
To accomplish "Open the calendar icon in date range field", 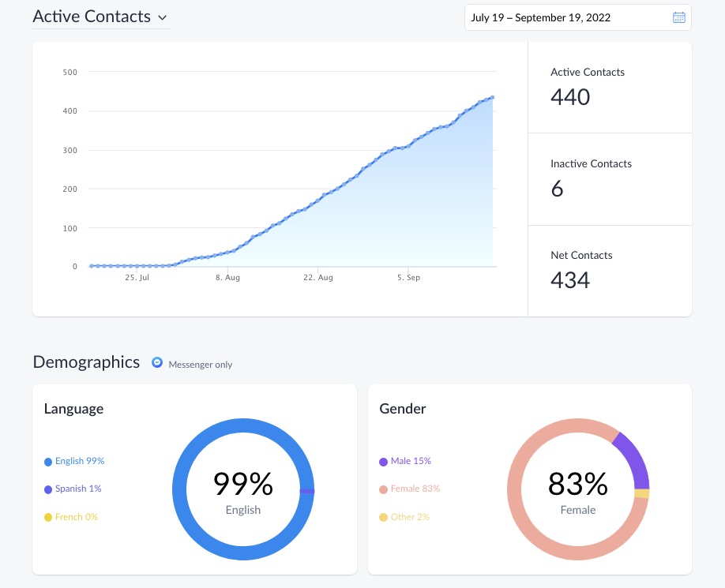I will tap(678, 17).
